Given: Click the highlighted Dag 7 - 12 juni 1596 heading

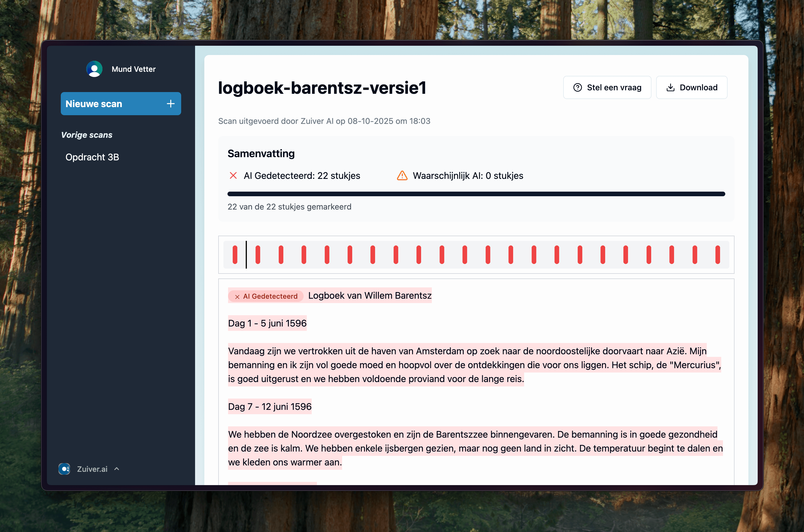Looking at the screenshot, I should [270, 406].
